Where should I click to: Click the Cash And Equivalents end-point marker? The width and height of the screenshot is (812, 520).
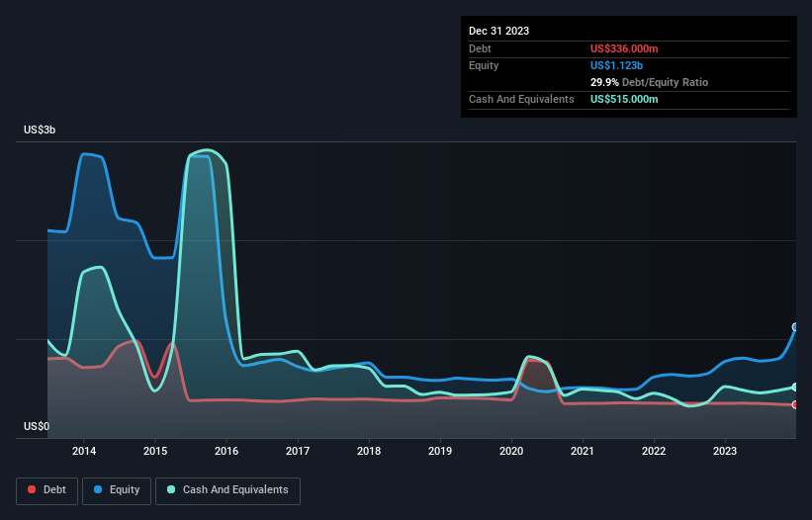795,387
